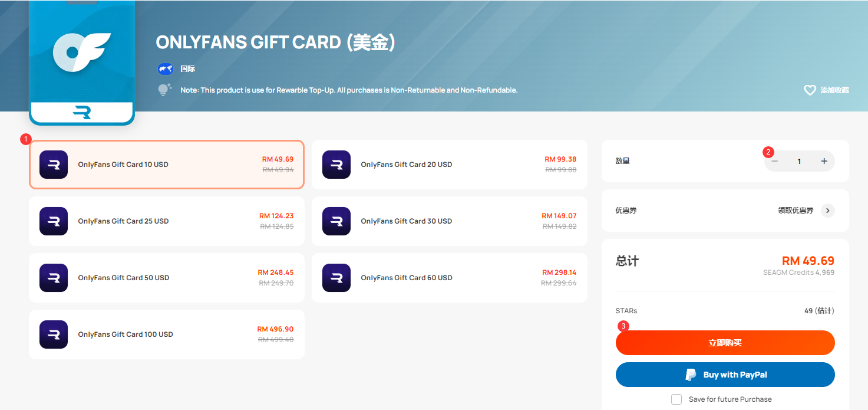The width and height of the screenshot is (868, 410).
Task: Click the OnlyFans gift card product image
Action: tap(82, 63)
